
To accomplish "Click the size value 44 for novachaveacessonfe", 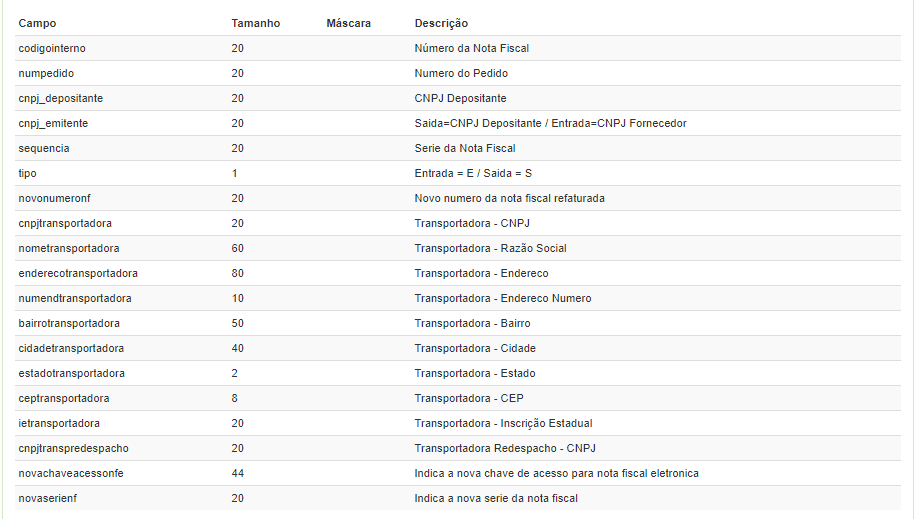I will coord(237,473).
